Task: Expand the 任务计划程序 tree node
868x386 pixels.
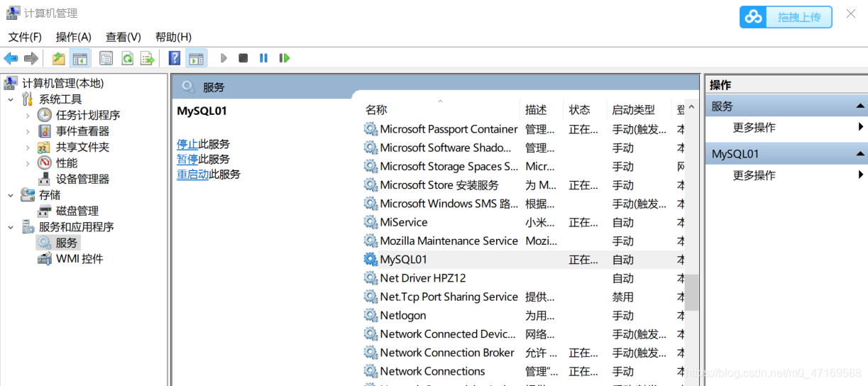Action: pos(28,115)
